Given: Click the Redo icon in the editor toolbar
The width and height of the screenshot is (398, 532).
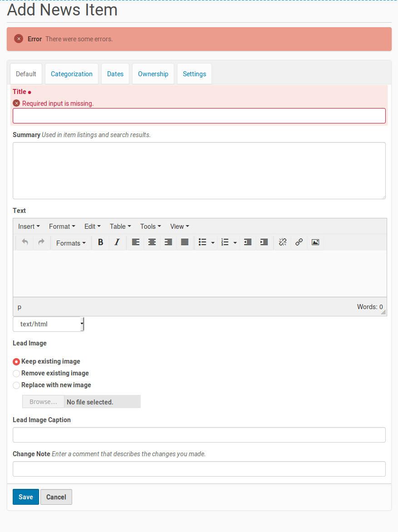Looking at the screenshot, I should coord(41,242).
